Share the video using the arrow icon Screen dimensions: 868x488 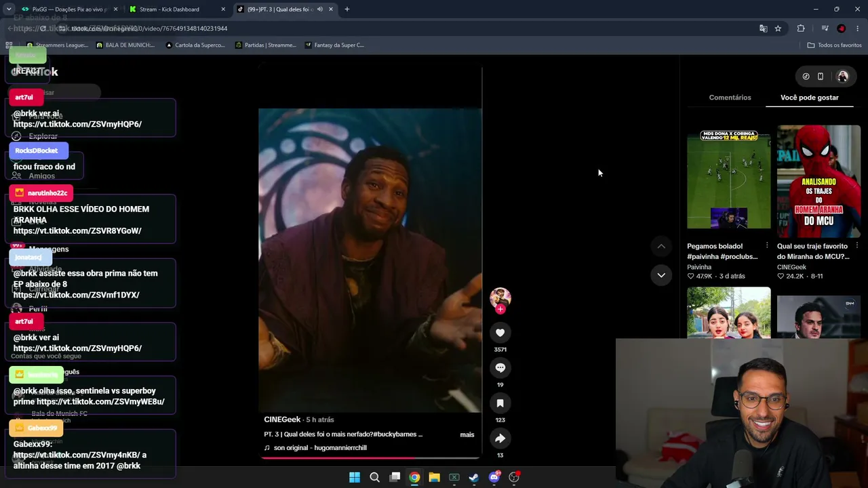[500, 439]
